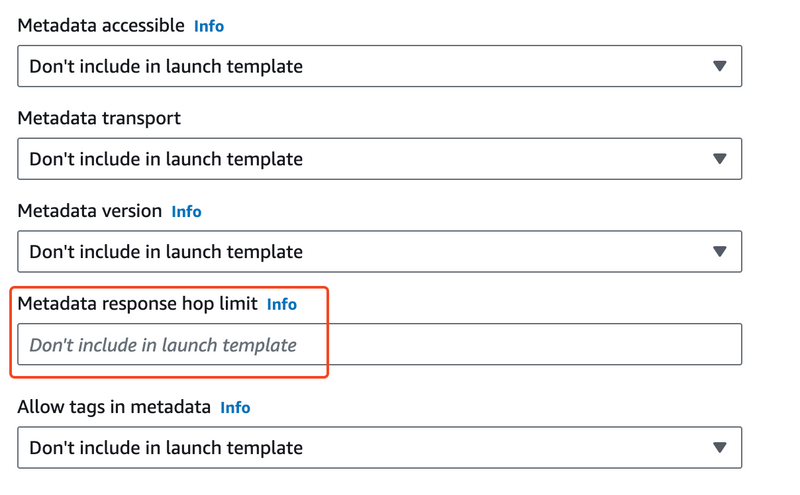
Task: Click the Metadata version field label
Action: coord(90,211)
